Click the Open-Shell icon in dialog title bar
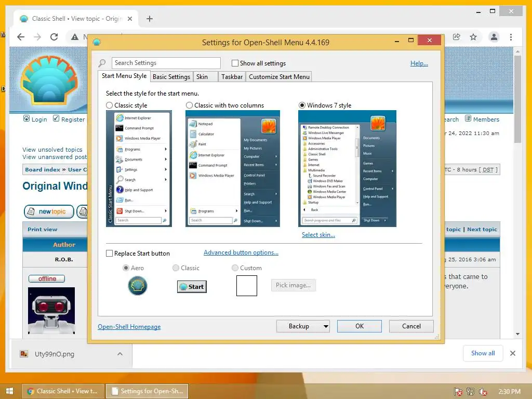 pos(97,42)
